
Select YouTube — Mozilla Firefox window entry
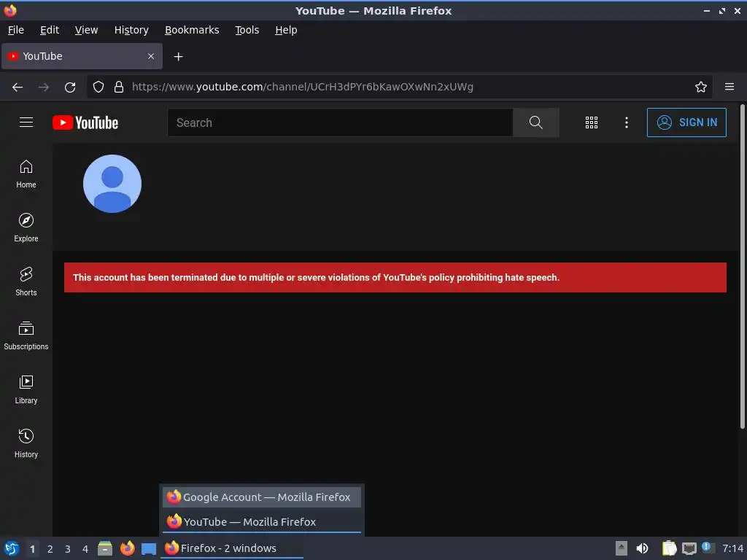pos(262,522)
